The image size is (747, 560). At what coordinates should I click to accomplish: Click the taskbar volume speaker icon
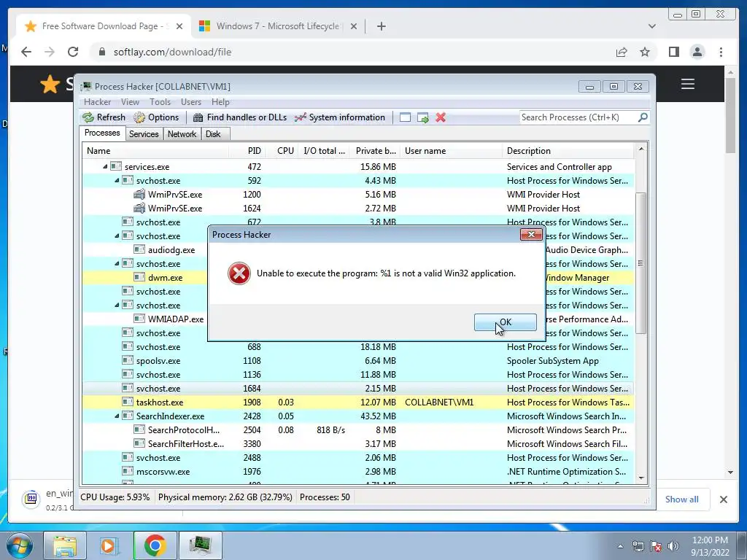pos(673,546)
